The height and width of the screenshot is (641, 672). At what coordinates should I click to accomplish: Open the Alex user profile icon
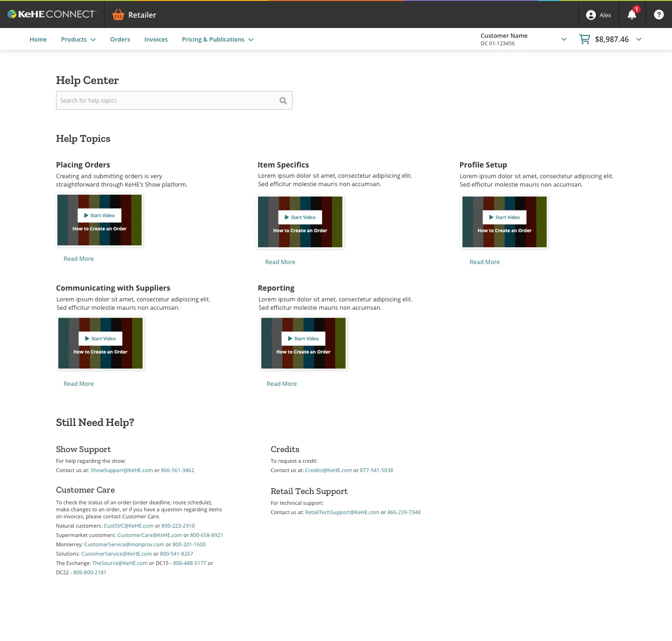coord(591,15)
